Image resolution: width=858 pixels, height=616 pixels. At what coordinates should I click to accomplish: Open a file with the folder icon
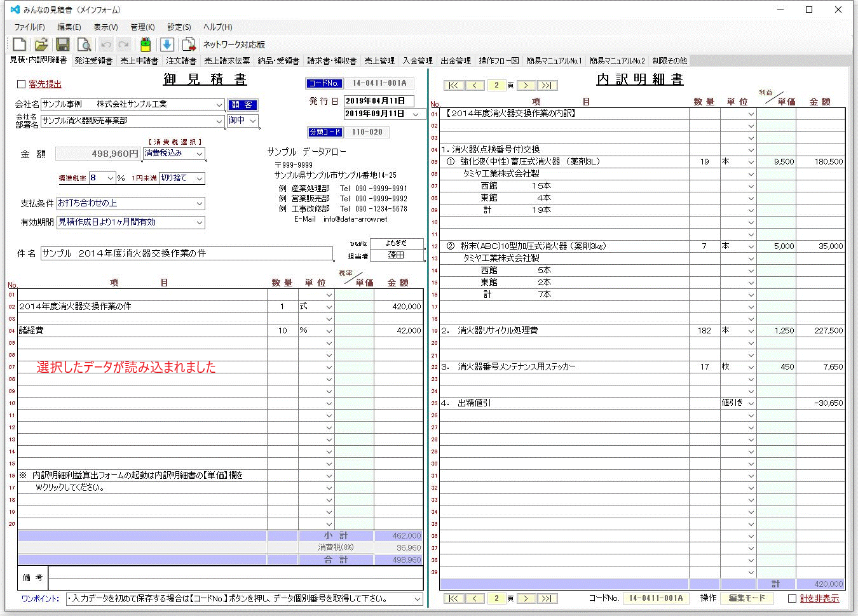[41, 44]
